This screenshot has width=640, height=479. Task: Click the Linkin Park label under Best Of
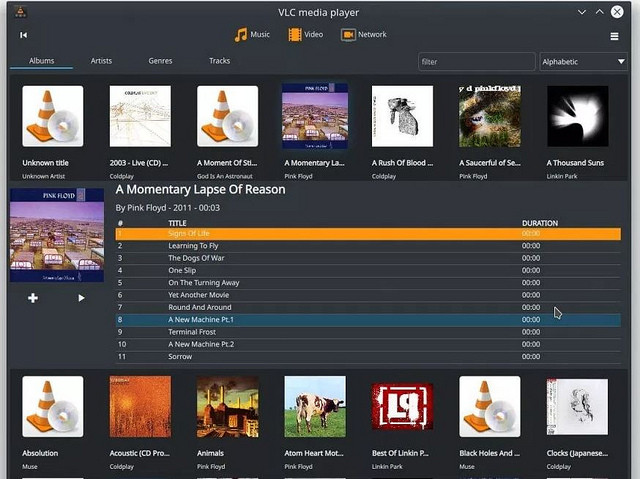387,466
